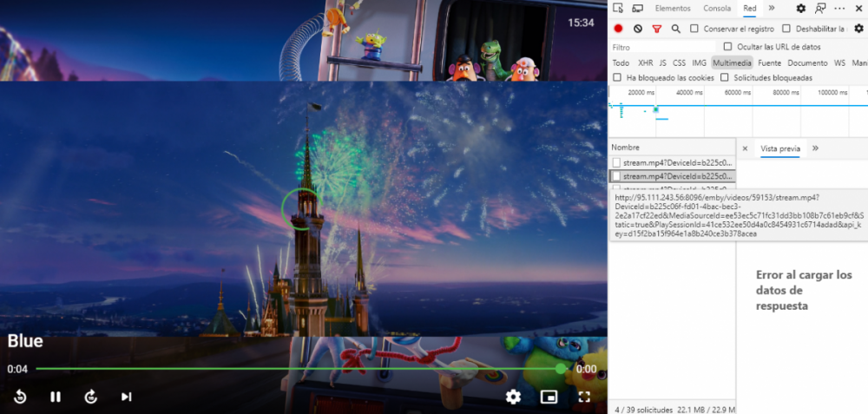This screenshot has height=414, width=868.
Task: Filter requests by XHR
Action: 646,63
